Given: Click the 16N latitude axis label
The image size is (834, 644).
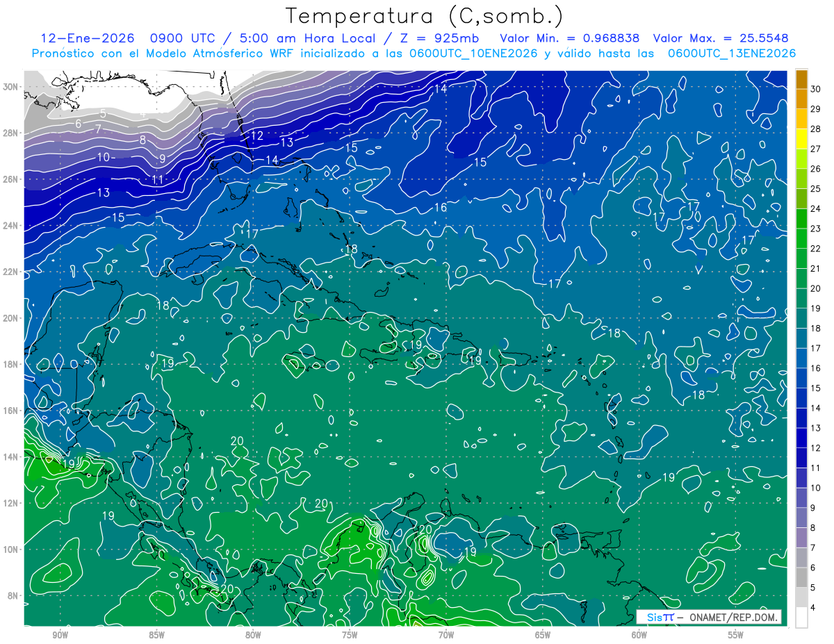Looking at the screenshot, I should tap(12, 411).
